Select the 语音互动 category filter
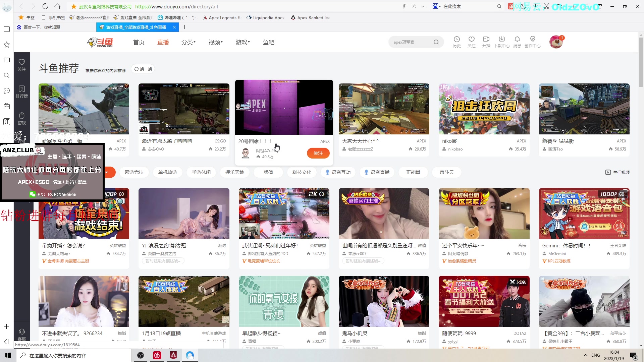The image size is (644, 362). [x=338, y=172]
